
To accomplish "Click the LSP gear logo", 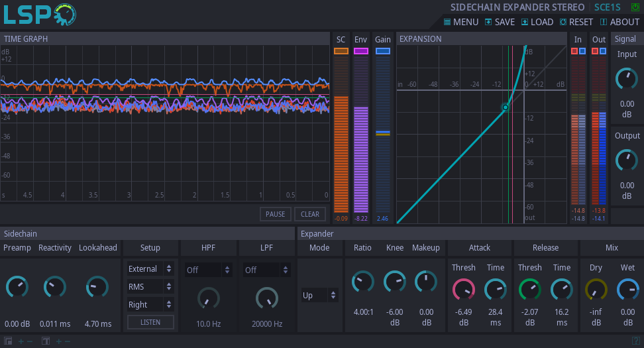I will [x=40, y=15].
